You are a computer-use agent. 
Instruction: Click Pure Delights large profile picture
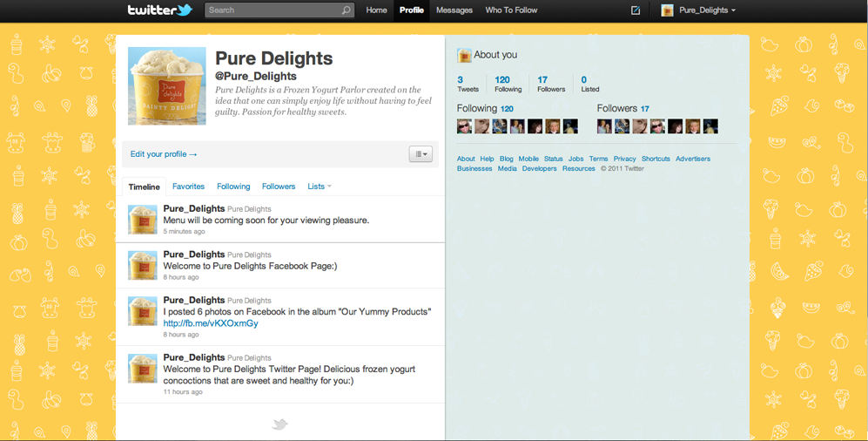[x=167, y=85]
